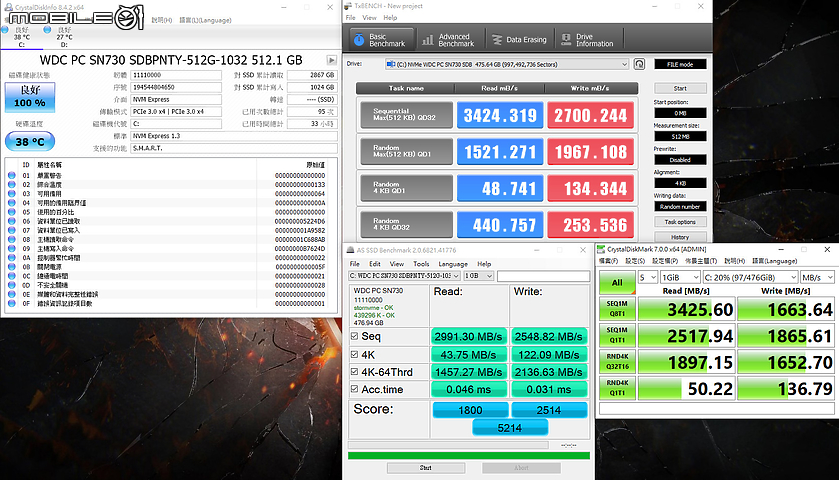Click the empty text field in AS SSD toolbar
Screen dimensions: 839x480
pos(543,276)
